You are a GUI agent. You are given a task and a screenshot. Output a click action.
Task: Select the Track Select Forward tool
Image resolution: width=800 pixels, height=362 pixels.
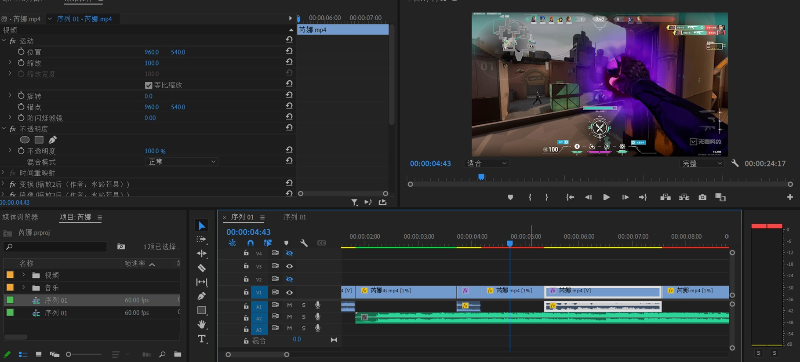tap(202, 239)
